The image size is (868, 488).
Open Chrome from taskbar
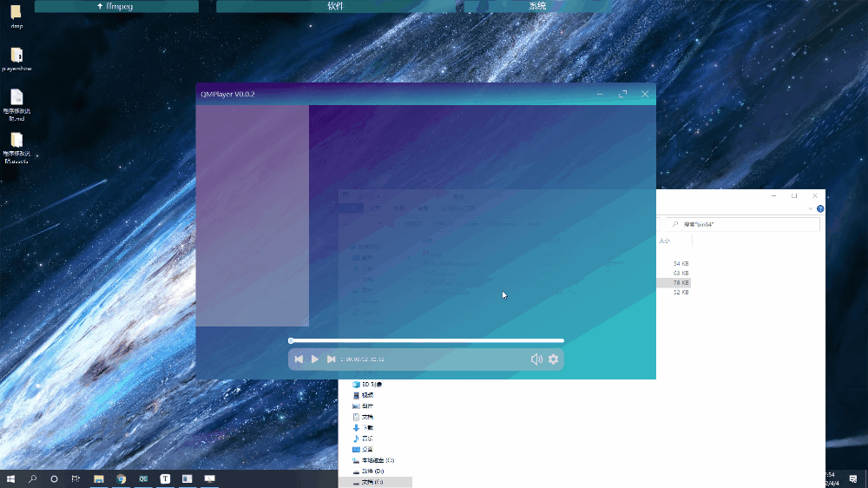(122, 478)
